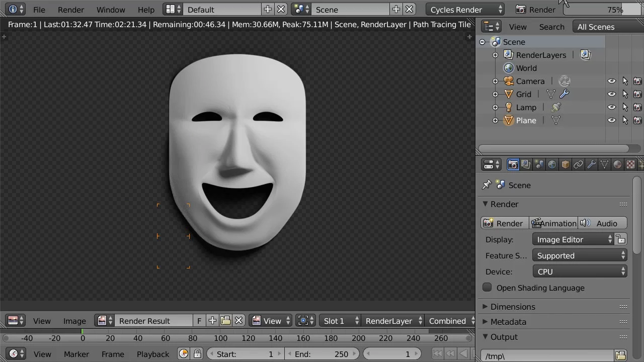Switch to Constraints properties tab
This screenshot has height=362, width=644.
(578, 164)
